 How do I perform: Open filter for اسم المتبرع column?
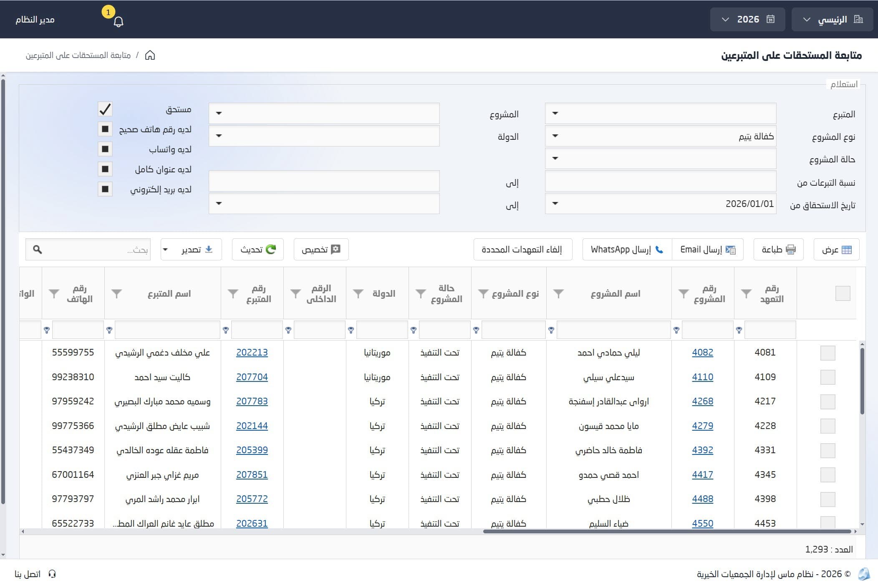point(116,294)
